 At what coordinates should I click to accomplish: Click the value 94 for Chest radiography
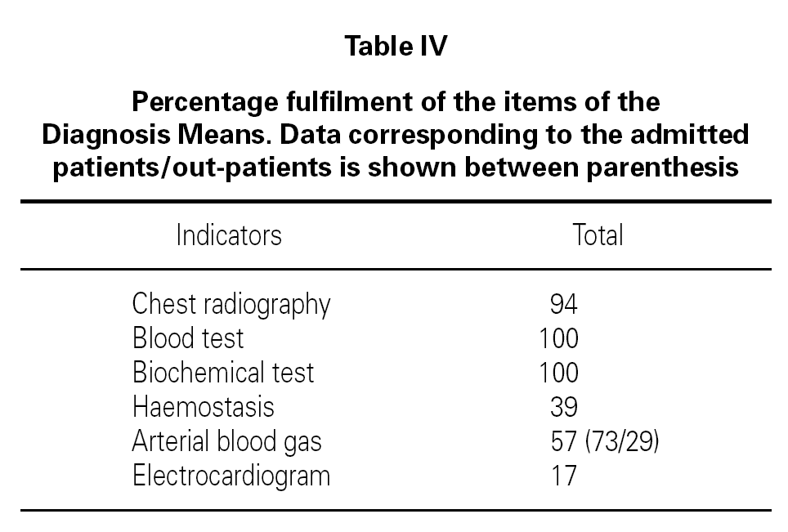[564, 304]
